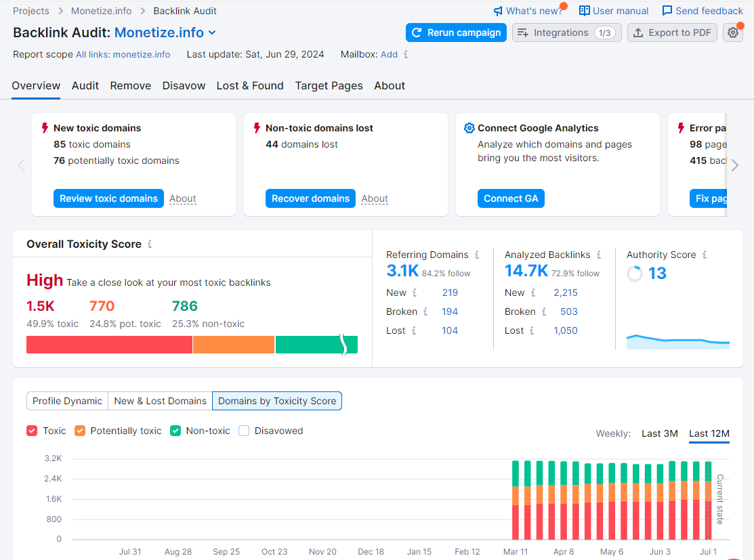Click Review toxic domains button
Image resolution: width=754 pixels, height=560 pixels.
[108, 198]
